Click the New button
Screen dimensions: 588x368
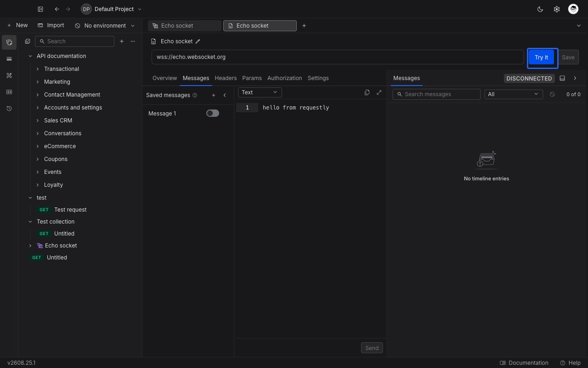[17, 26]
